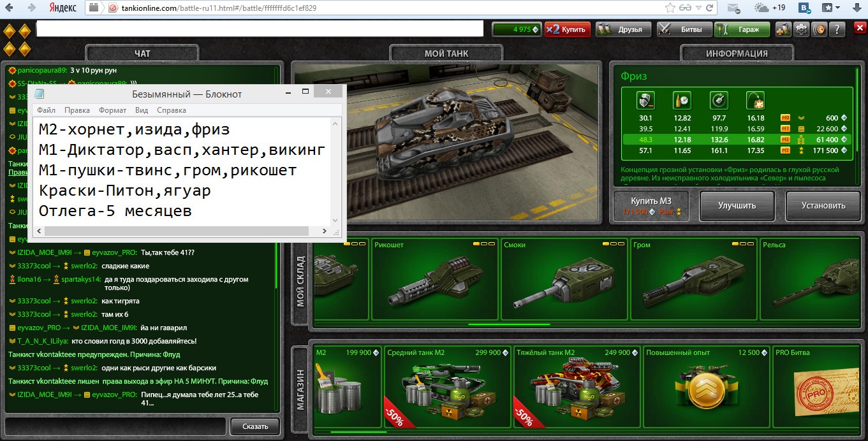Open game settings gear icon
Image resolution: width=868 pixels, height=441 pixels.
click(x=802, y=29)
